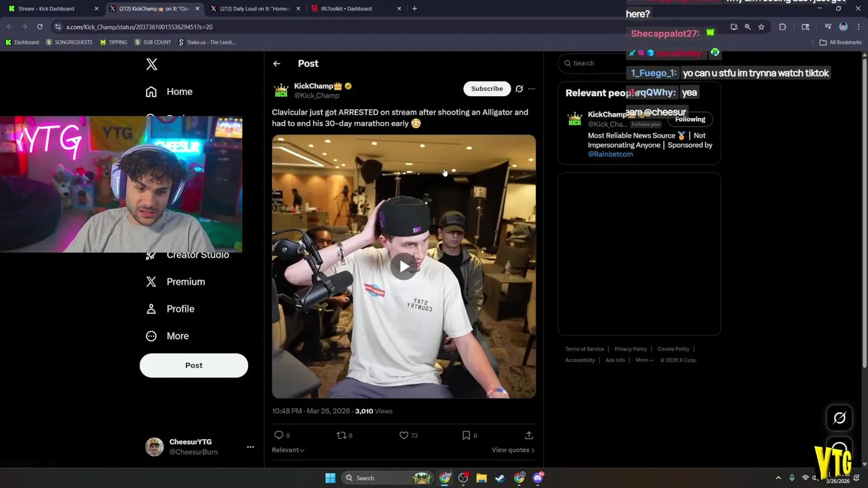This screenshot has height=488, width=868.
Task: Reload the page with the refresh icon
Action: pos(40,27)
